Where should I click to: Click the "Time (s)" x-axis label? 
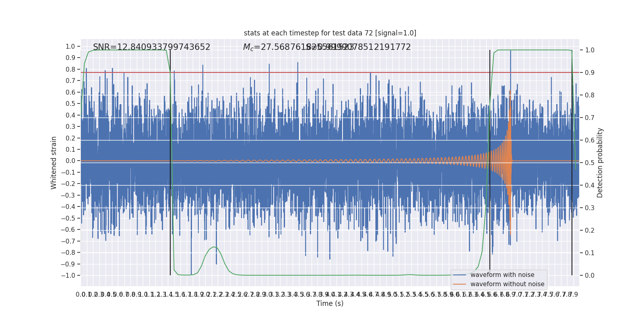point(330,303)
